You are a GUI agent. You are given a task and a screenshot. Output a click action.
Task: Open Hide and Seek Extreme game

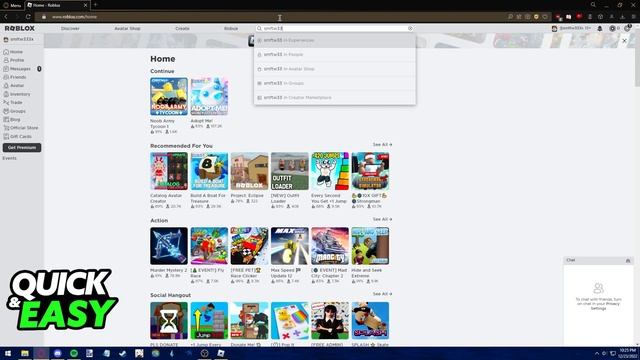pyautogui.click(x=370, y=246)
